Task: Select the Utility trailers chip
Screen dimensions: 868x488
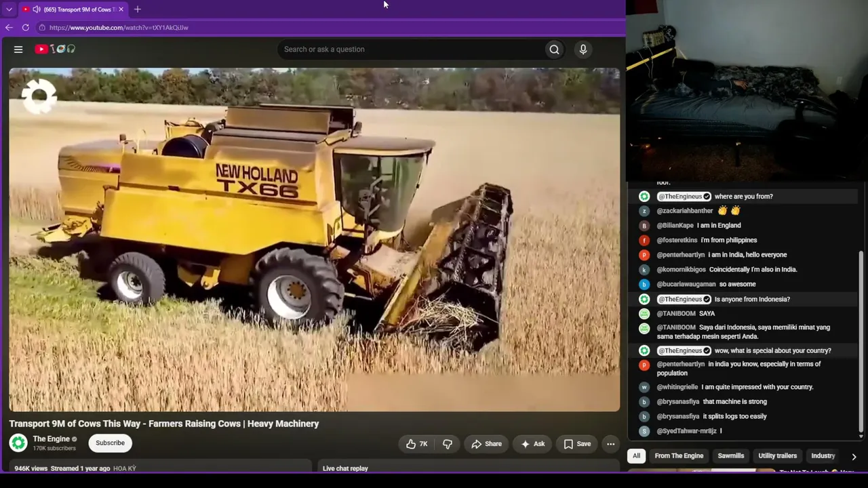Action: point(777,456)
